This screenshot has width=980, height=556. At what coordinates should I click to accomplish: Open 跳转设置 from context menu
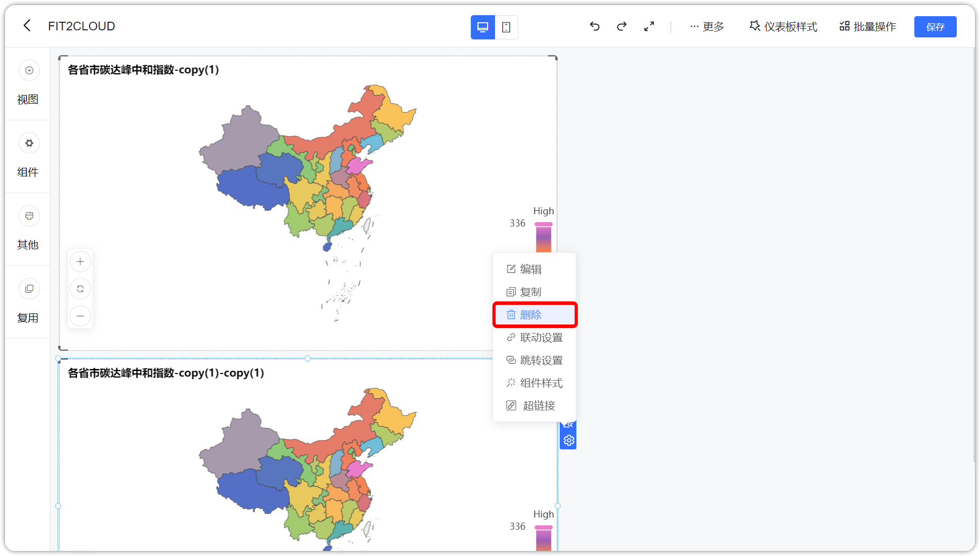tap(534, 360)
